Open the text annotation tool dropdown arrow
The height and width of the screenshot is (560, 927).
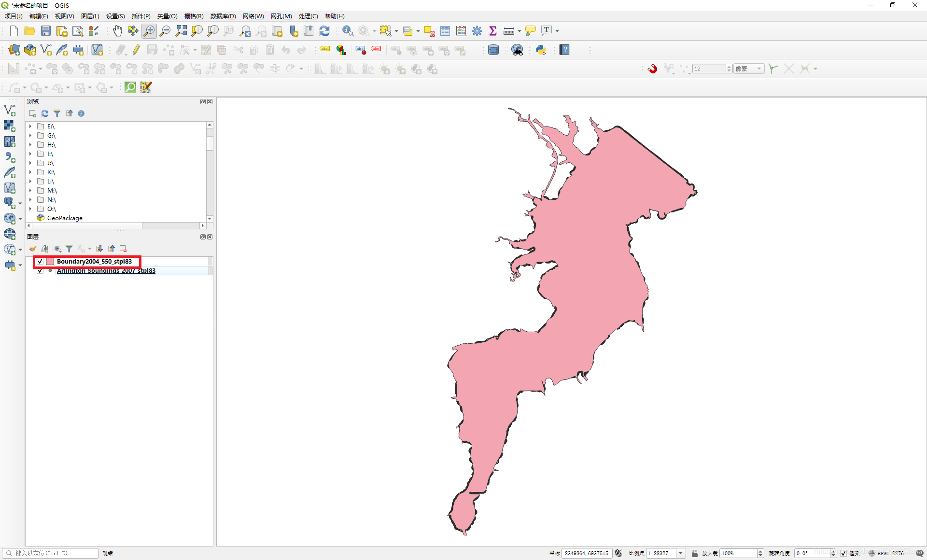(557, 31)
